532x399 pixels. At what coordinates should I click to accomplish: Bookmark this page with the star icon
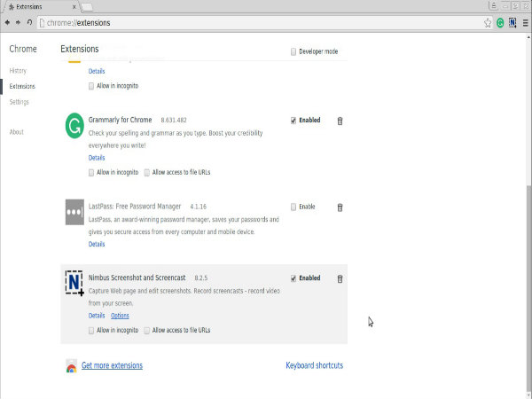pyautogui.click(x=488, y=23)
